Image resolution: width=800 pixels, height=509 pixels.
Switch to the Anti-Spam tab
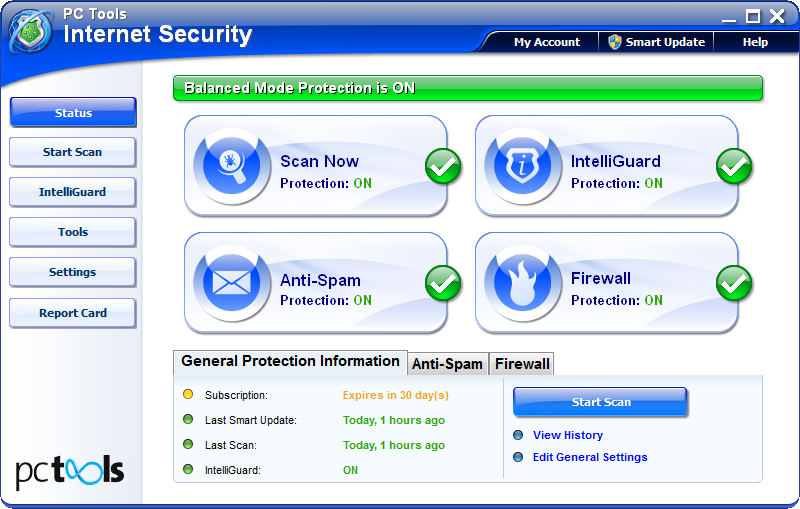coord(447,364)
